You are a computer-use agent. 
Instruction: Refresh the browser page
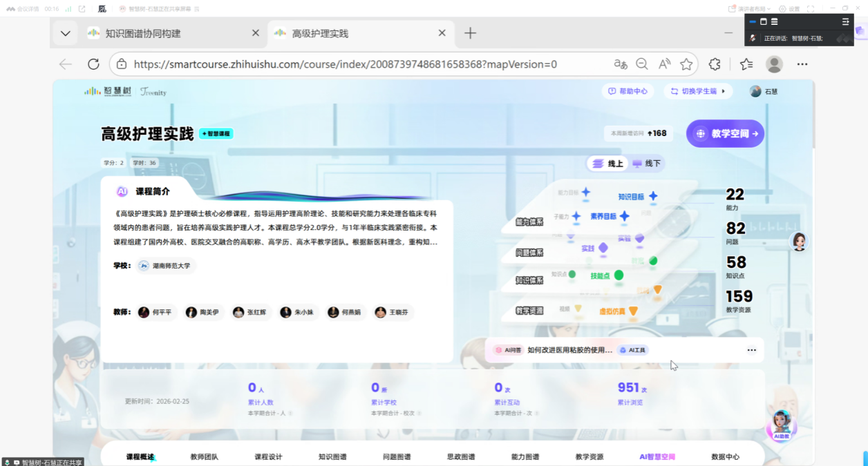93,64
